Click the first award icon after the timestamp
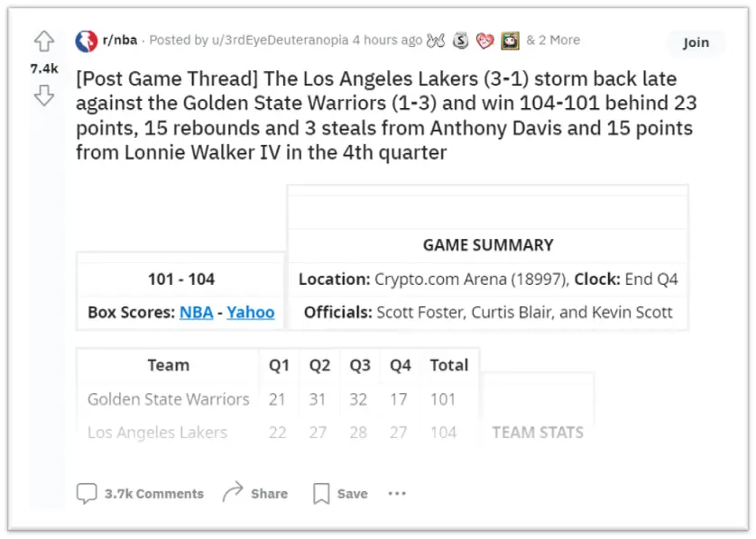The height and width of the screenshot is (539, 756). click(x=437, y=41)
